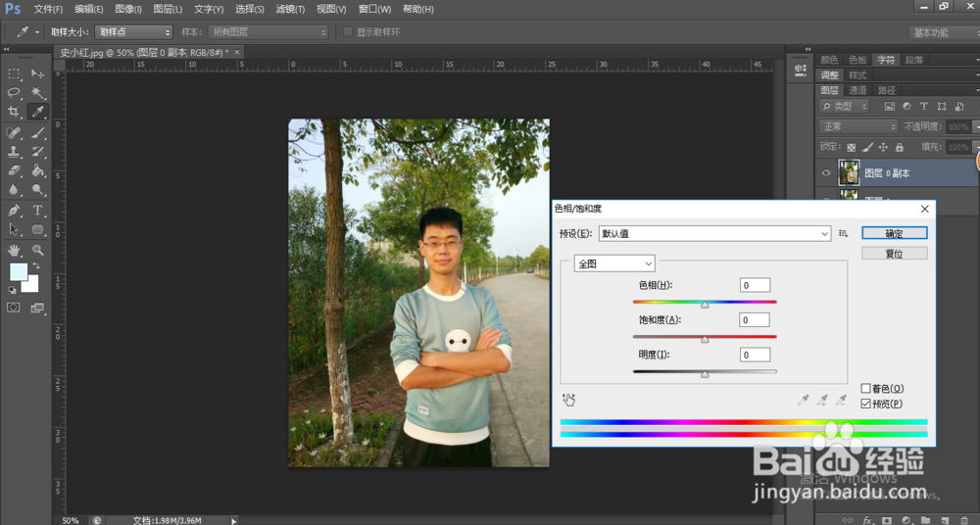Open the 滤镜 (Filter) menu
The height and width of the screenshot is (525, 980).
(x=289, y=9)
